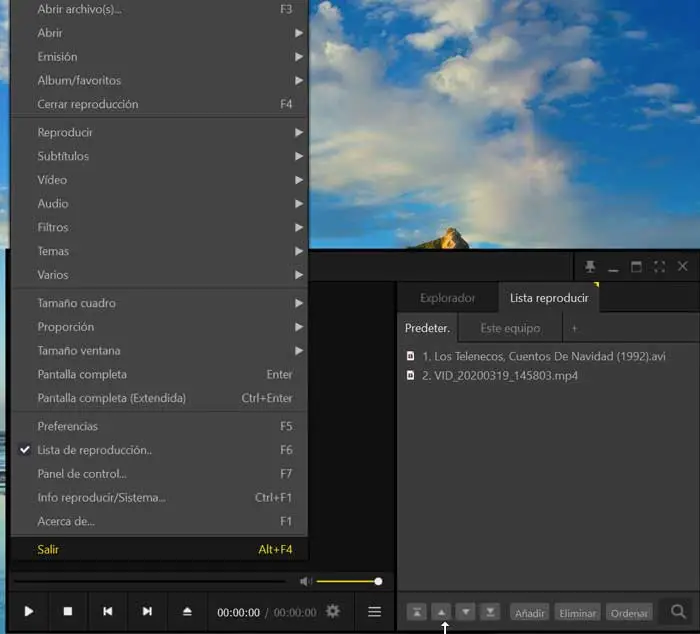Image resolution: width=700 pixels, height=634 pixels.
Task: Maximize the player window
Action: point(636,267)
